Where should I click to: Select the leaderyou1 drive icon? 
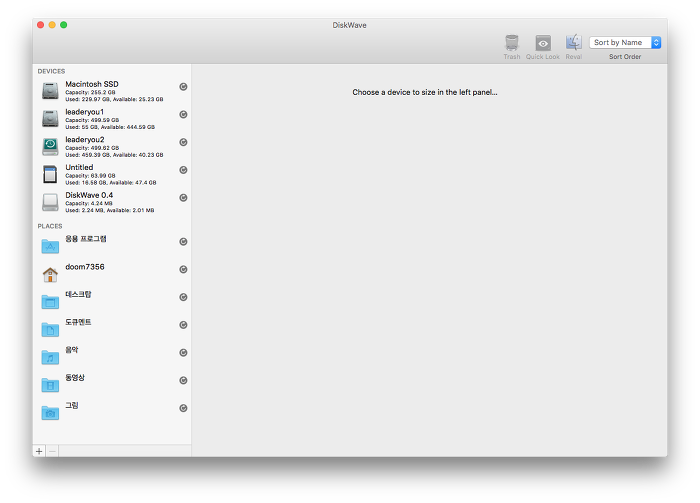[50, 118]
